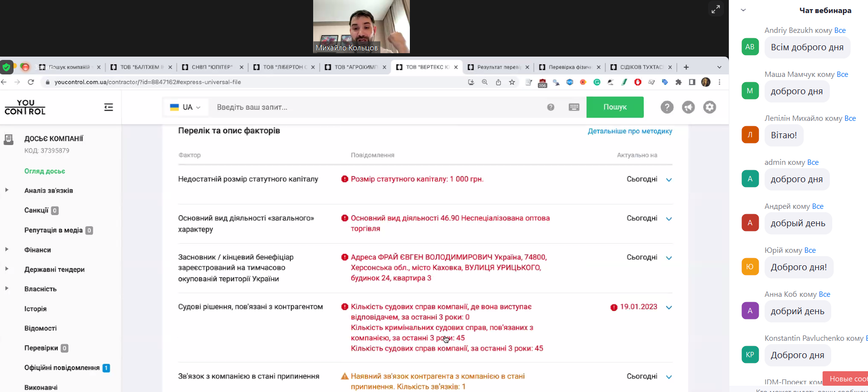This screenshot has height=392, width=868.
Task: Expand the statutory capital factor row
Action: pos(669,180)
